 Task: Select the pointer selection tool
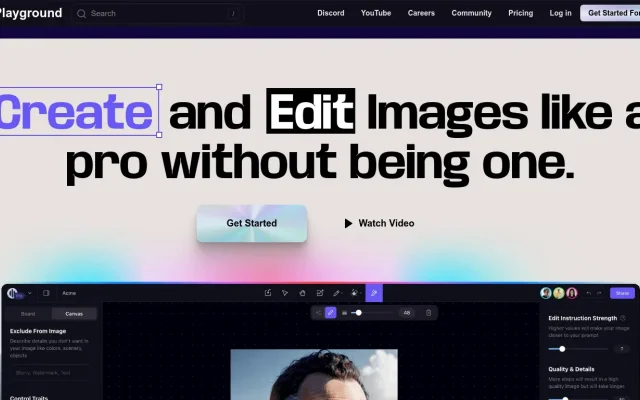coord(285,293)
